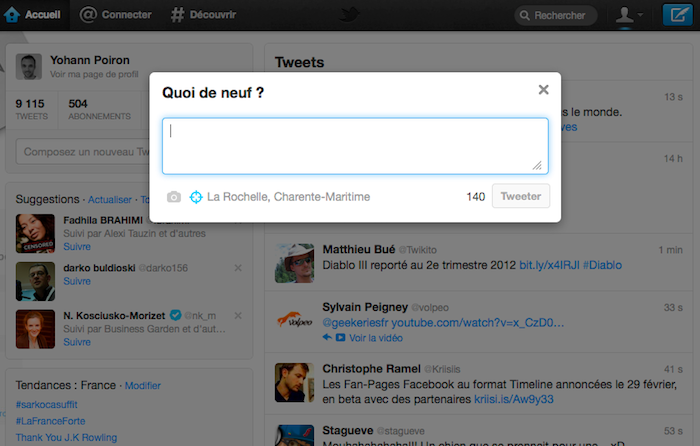Click La Rochelle, Charente-Maritime location text

click(x=288, y=197)
